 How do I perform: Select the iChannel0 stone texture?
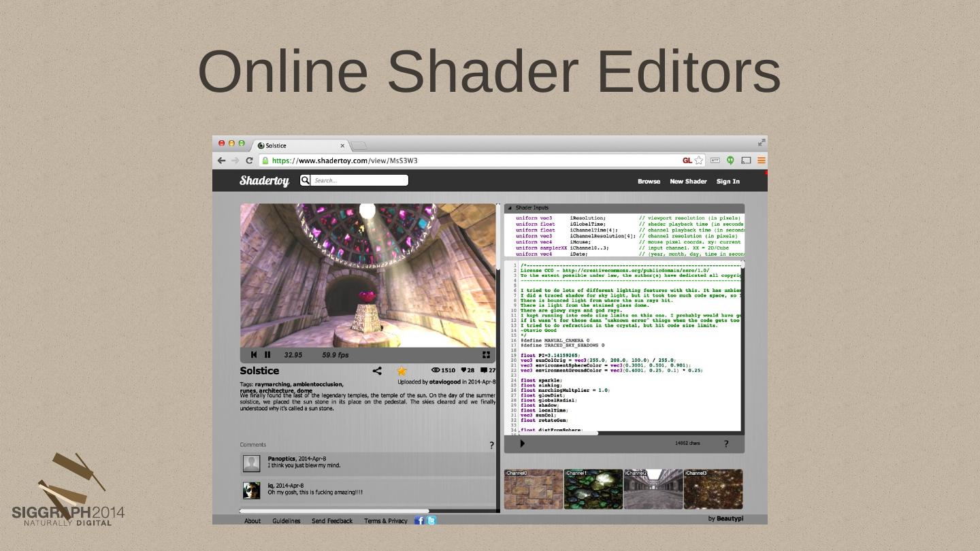tap(534, 489)
